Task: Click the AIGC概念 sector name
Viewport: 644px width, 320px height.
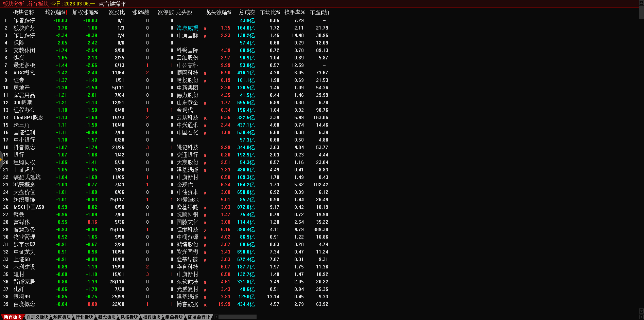Action: coord(24,73)
